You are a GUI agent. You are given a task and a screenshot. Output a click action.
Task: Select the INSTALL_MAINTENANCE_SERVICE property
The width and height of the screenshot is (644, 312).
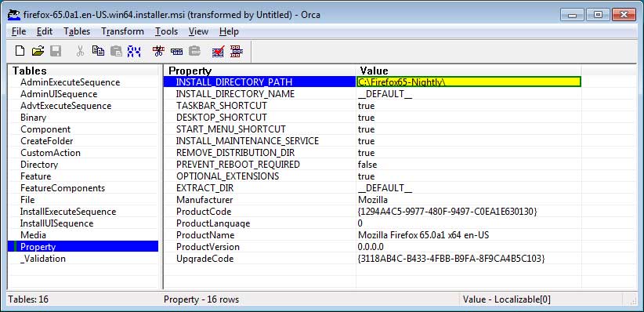[248, 141]
